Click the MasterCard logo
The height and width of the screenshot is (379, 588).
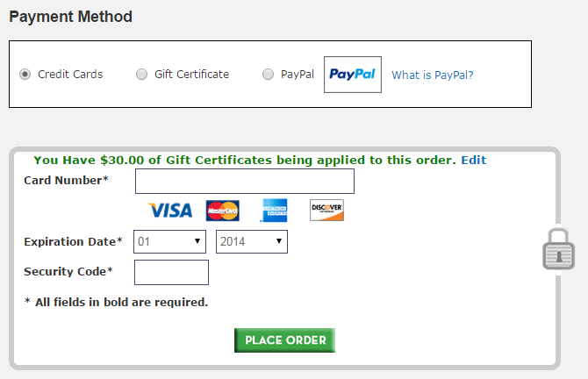(x=222, y=211)
